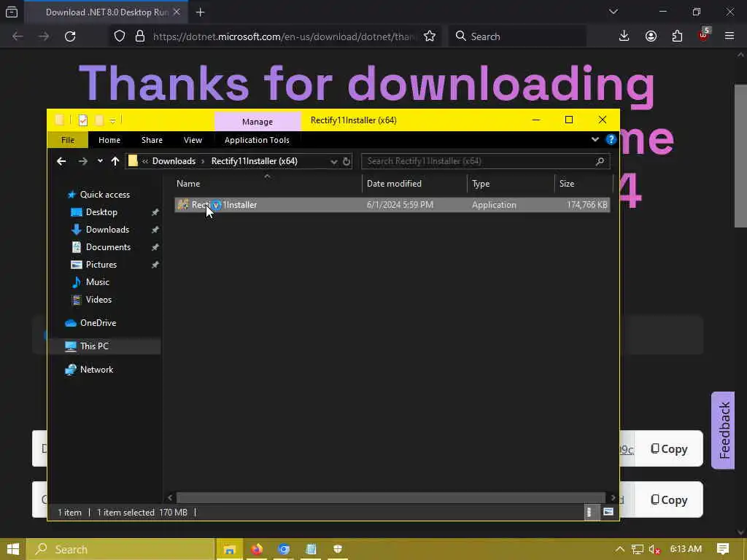Image resolution: width=747 pixels, height=560 pixels.
Task: Open Firefox list all tabs chevron
Action: 613,12
